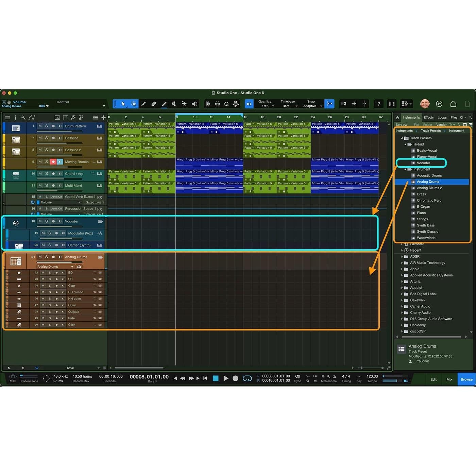Activate the Paint tool
Screen dimensions: 476x476
(164, 104)
